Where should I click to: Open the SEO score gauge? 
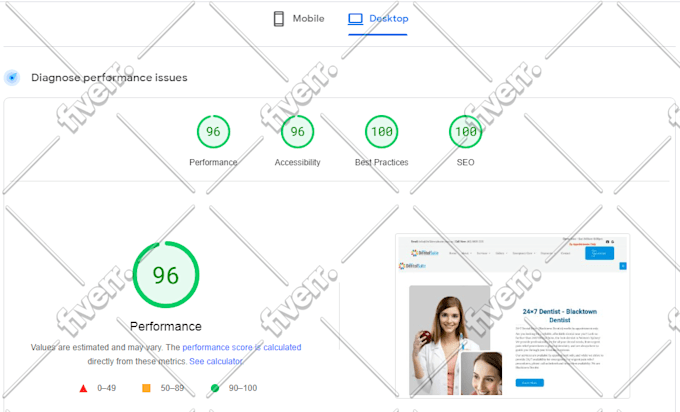466,131
